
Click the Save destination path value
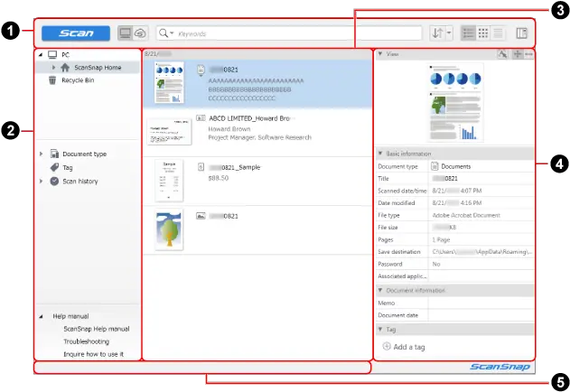click(481, 252)
